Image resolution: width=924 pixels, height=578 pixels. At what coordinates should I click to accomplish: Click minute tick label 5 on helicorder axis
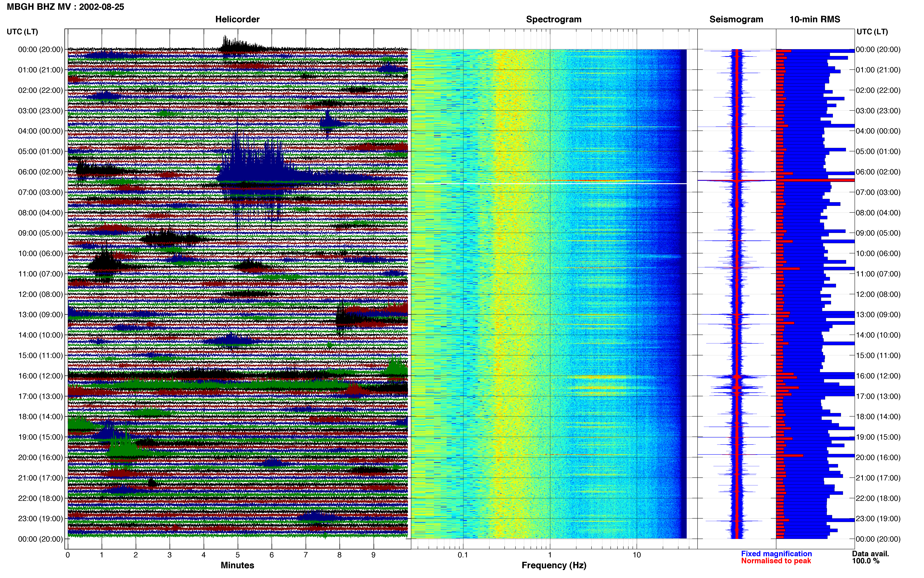click(238, 555)
